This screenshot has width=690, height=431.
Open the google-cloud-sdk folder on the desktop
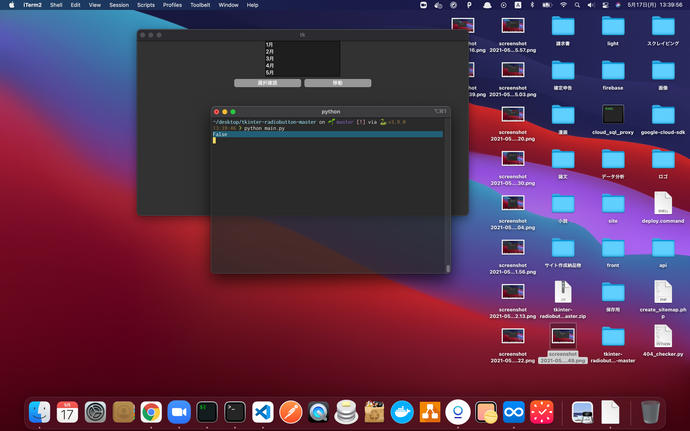(663, 119)
